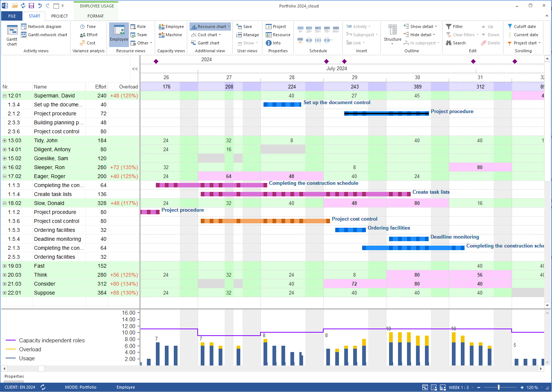Image resolution: width=552 pixels, height=392 pixels.
Task: Click the Save icon in quick access toolbar
Action: [31, 6]
